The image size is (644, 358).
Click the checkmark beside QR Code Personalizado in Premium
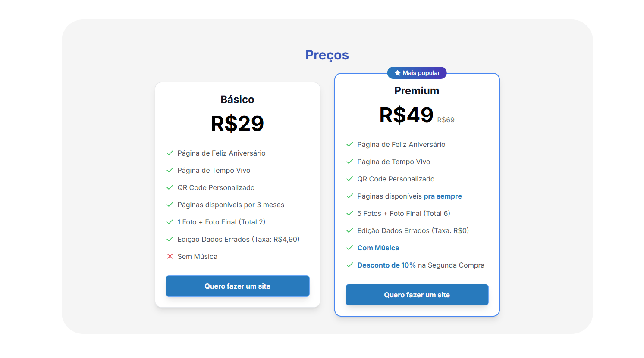coord(349,178)
